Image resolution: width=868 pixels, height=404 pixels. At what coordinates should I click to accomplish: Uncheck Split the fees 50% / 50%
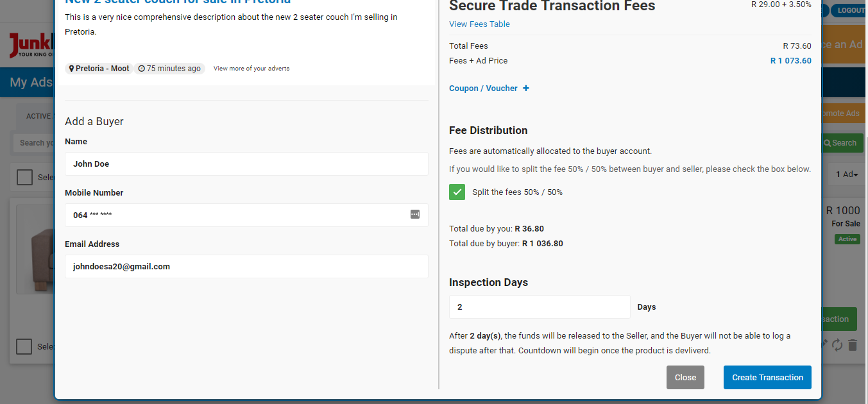pyautogui.click(x=457, y=192)
